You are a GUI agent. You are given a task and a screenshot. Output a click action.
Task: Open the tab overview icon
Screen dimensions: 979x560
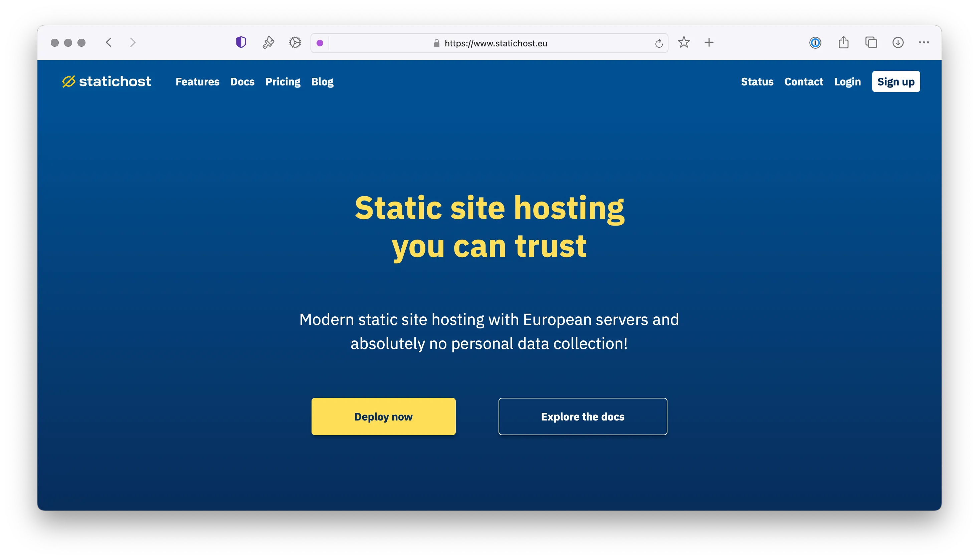pyautogui.click(x=870, y=42)
